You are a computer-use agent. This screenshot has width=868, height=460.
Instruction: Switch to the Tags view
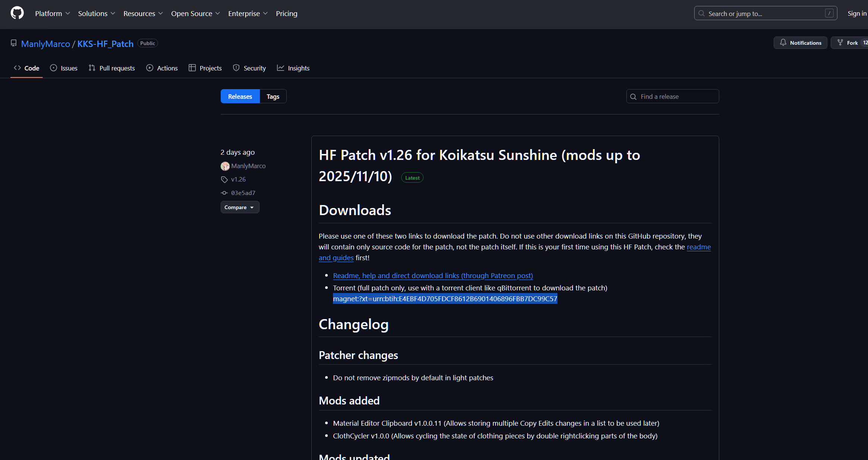click(273, 97)
